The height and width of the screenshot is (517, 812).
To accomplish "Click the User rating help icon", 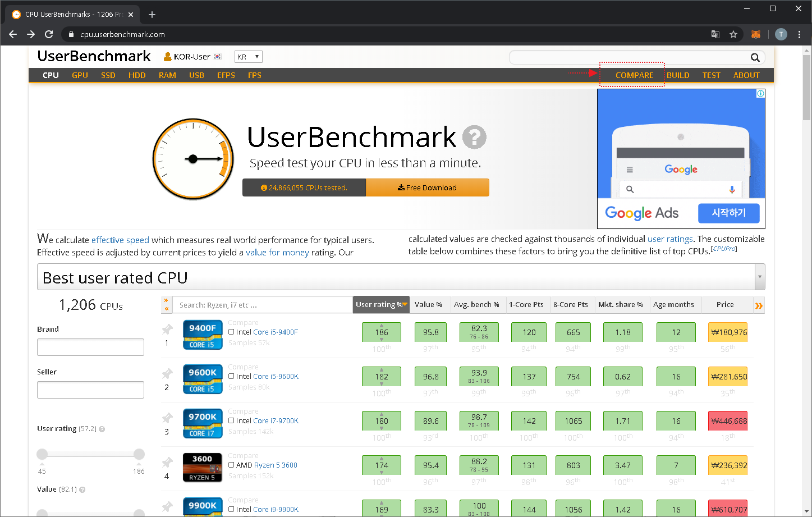I will click(102, 429).
